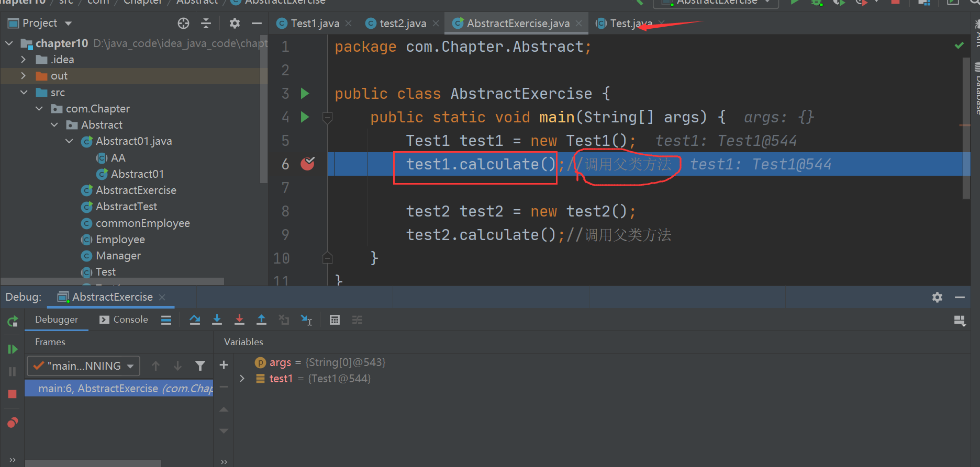Image resolution: width=980 pixels, height=467 pixels.
Task: Close test2.java tab
Action: tap(436, 24)
